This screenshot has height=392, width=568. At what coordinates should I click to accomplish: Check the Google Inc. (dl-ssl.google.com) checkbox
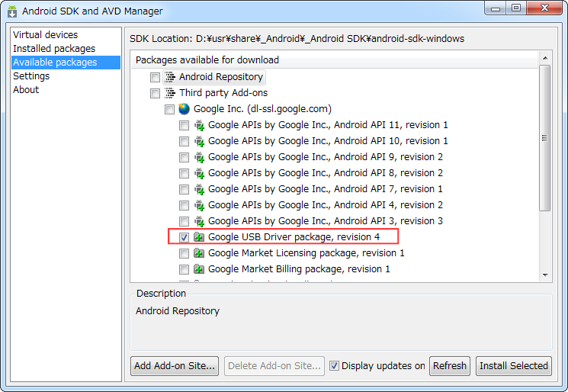[x=169, y=109]
